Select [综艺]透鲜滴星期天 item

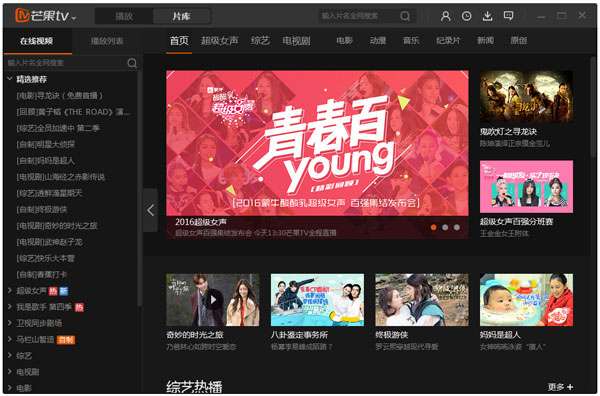[49, 193]
